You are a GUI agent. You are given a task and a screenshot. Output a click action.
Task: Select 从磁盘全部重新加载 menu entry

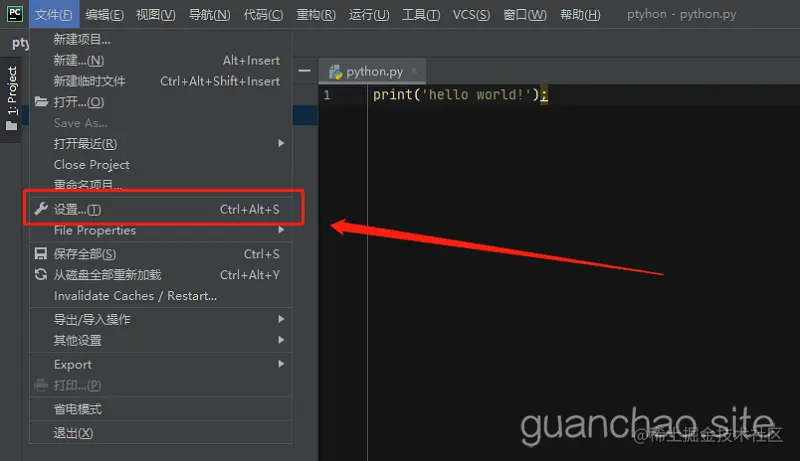coord(161,275)
